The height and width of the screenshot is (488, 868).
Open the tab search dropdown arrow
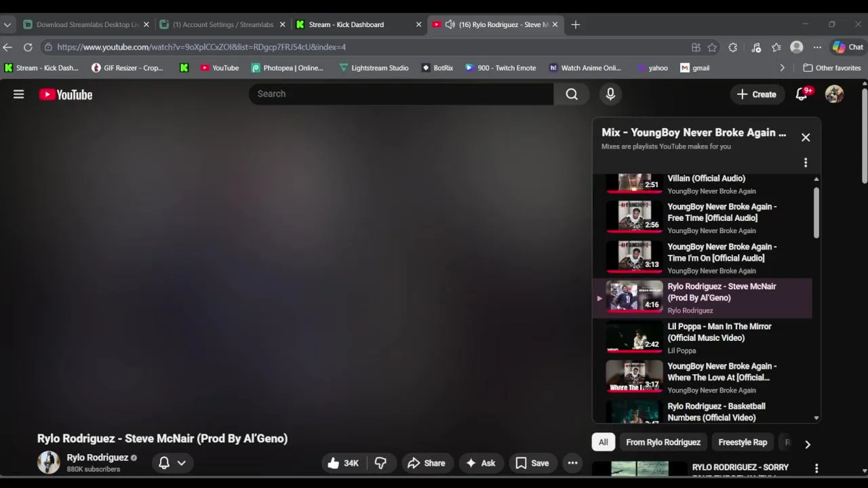coord(7,24)
